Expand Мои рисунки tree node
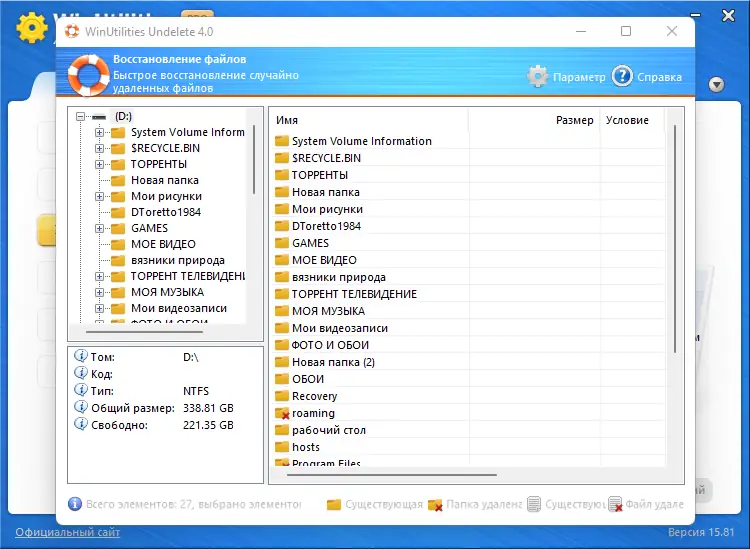This screenshot has width=750, height=549. pos(99,197)
